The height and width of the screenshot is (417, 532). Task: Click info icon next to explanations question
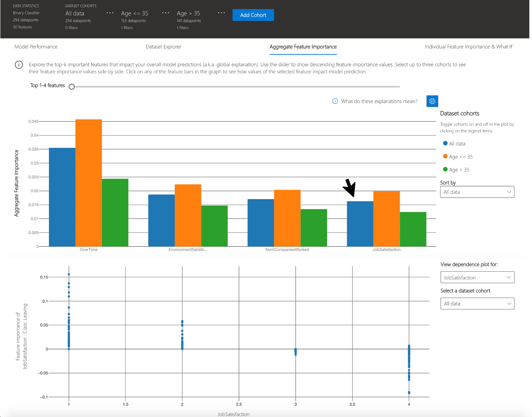(335, 101)
